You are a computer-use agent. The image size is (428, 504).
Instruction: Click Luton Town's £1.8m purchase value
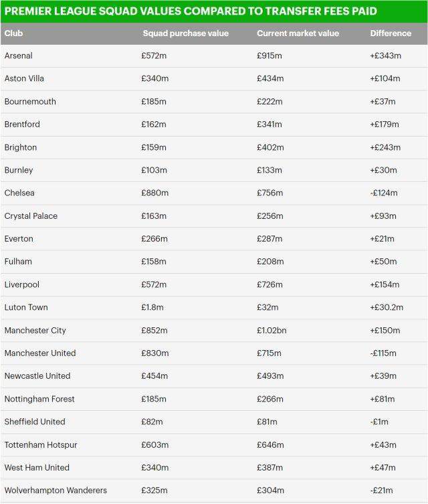point(152,307)
